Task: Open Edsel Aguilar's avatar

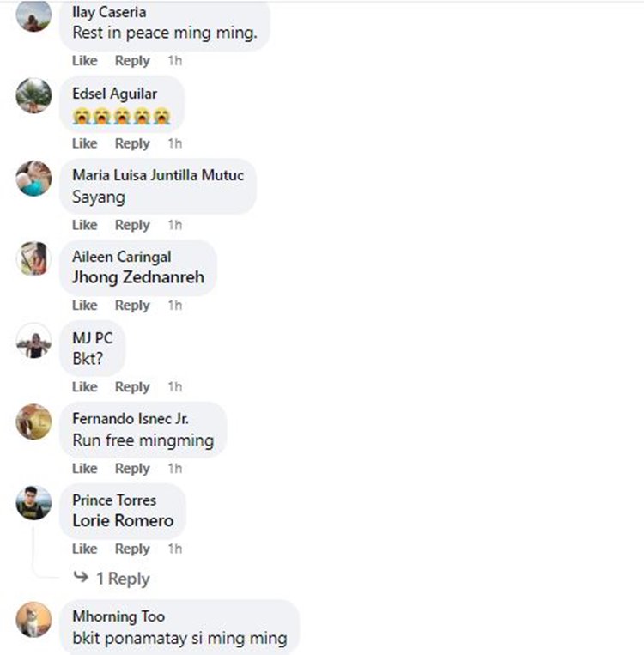Action: pyautogui.click(x=33, y=95)
